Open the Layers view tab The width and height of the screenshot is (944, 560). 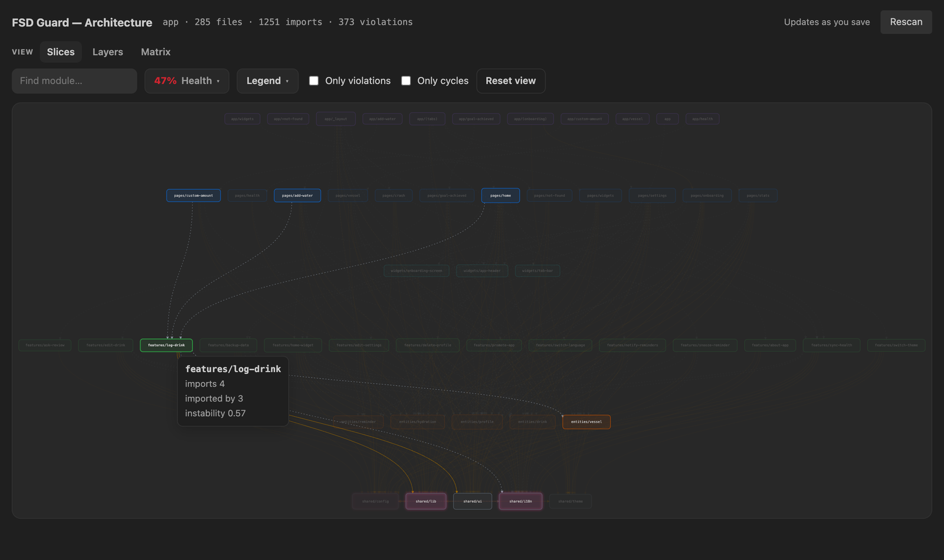pyautogui.click(x=108, y=52)
